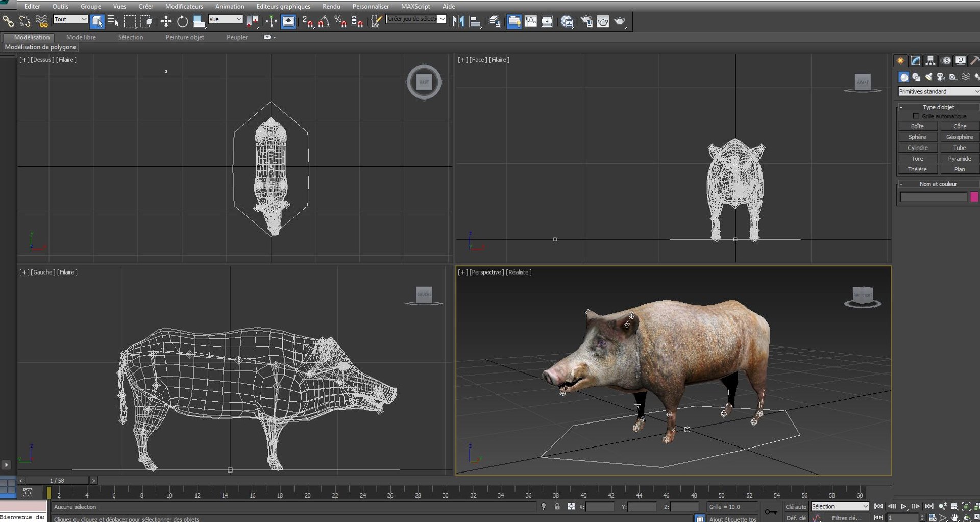Image resolution: width=980 pixels, height=522 pixels.
Task: Select the Lights category icon
Action: [x=928, y=77]
